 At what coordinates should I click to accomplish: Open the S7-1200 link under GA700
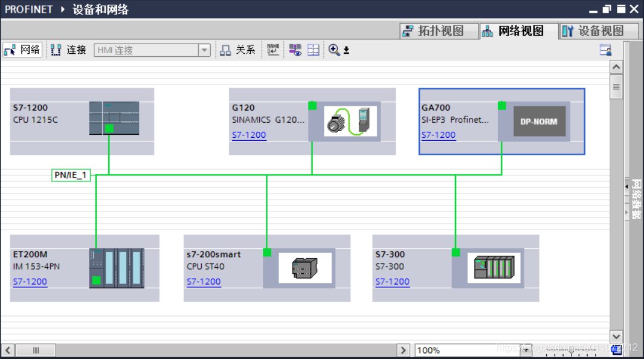tap(438, 135)
